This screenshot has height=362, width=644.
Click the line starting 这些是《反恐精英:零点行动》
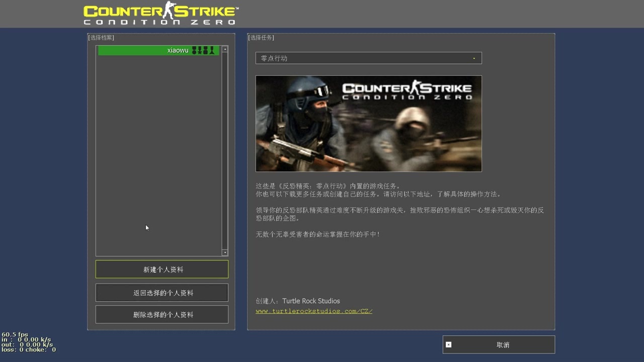click(x=328, y=186)
